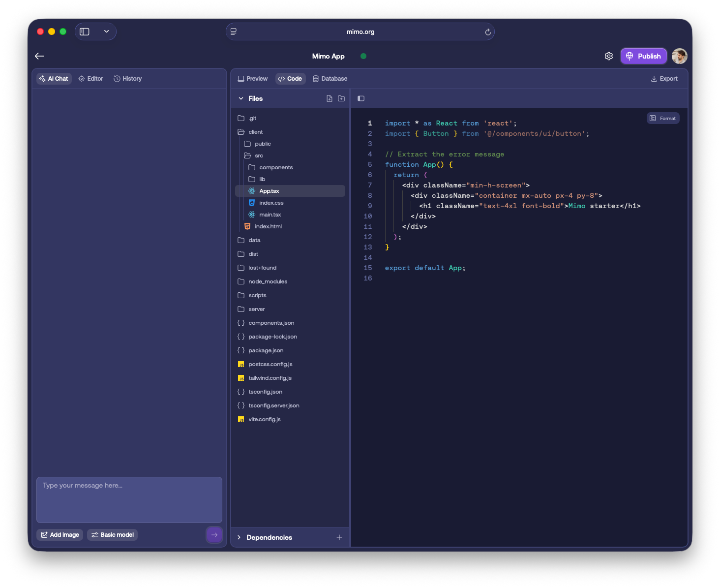Image resolution: width=720 pixels, height=588 pixels.
Task: Click the send message arrow button
Action: point(214,535)
